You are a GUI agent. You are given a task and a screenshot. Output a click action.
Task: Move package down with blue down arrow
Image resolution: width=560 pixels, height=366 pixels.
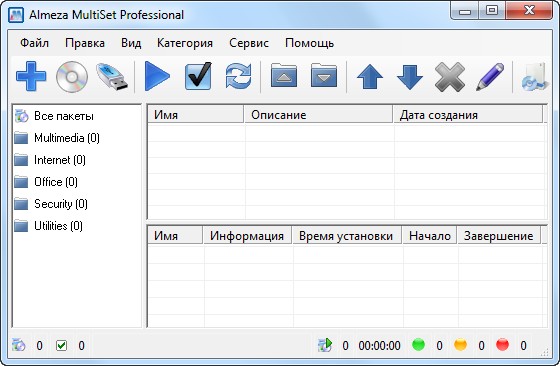[410, 77]
